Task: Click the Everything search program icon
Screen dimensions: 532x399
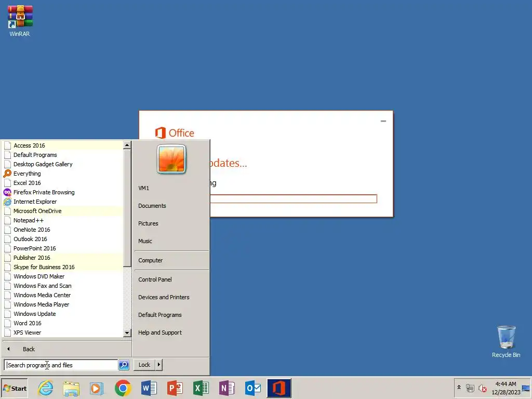Action: click(x=7, y=174)
